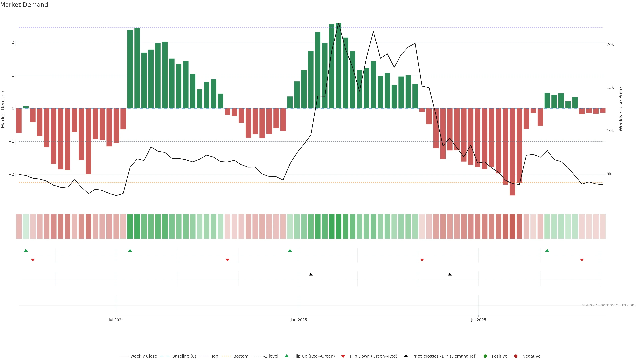Click the Jan 2025 axis label
The height and width of the screenshot is (362, 644).
pos(299,320)
